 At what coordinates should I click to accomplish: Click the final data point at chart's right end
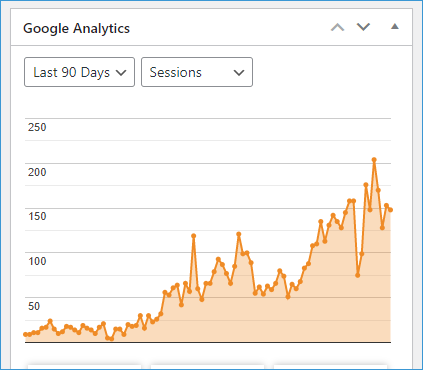[390, 210]
